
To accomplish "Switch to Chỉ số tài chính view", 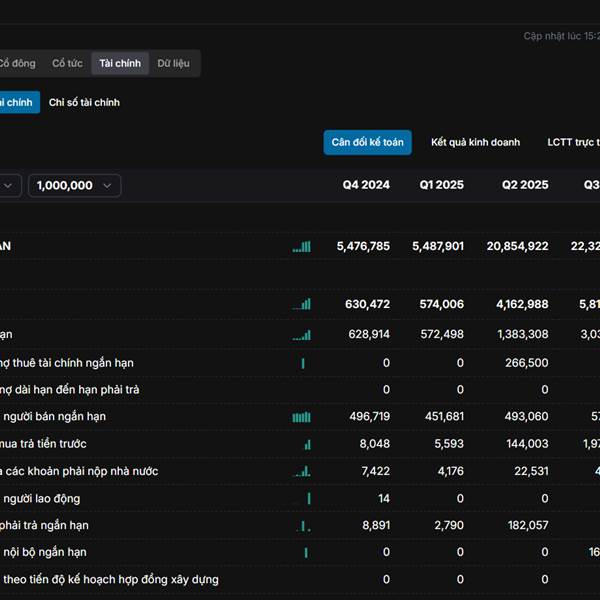I will coord(84,102).
